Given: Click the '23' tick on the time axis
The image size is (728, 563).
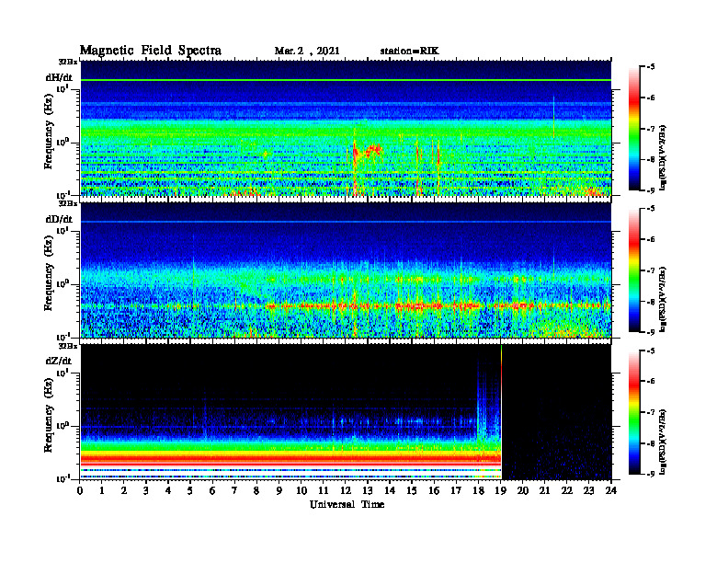Looking at the screenshot, I should pos(588,491).
